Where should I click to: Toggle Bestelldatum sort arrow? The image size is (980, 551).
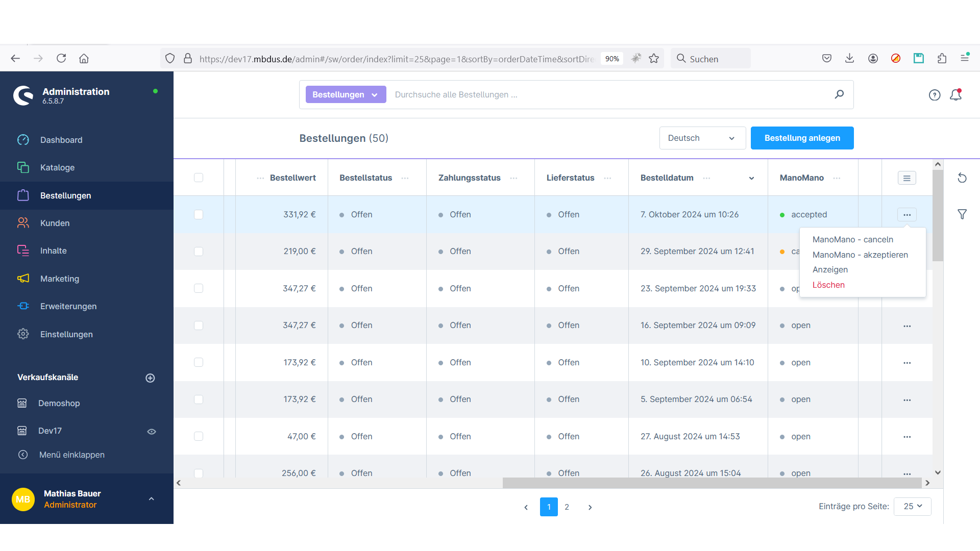pos(751,178)
